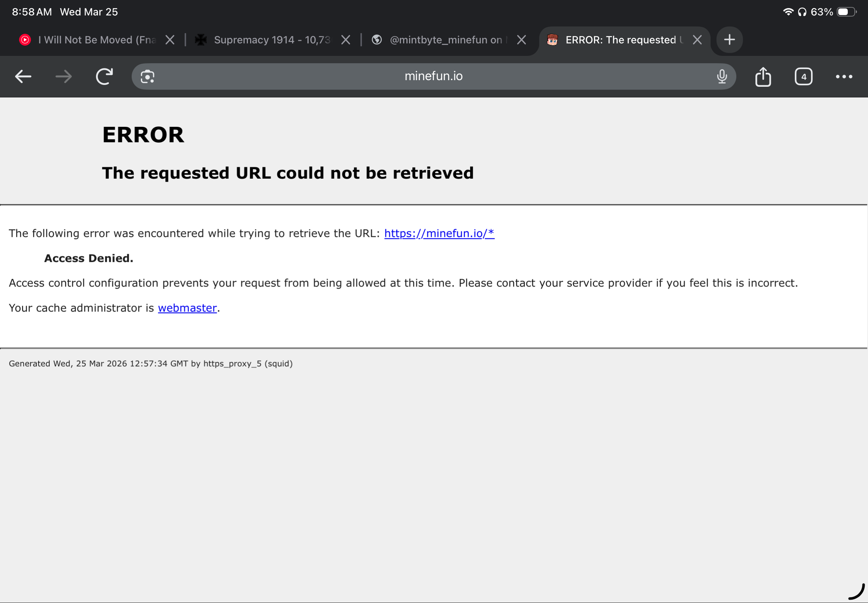
Task: Tap the battery percentage in status bar
Action: tap(822, 12)
